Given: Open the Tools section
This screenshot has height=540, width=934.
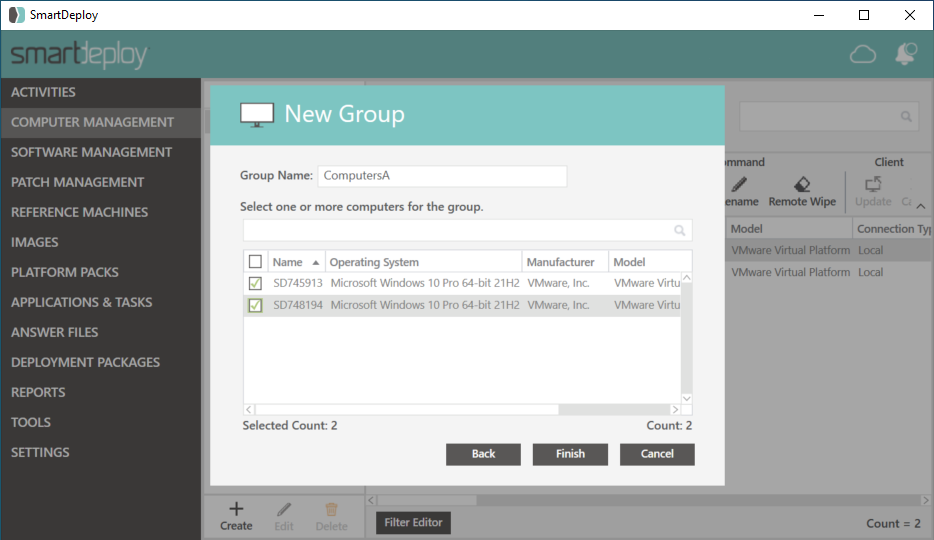Looking at the screenshot, I should 101,422.
